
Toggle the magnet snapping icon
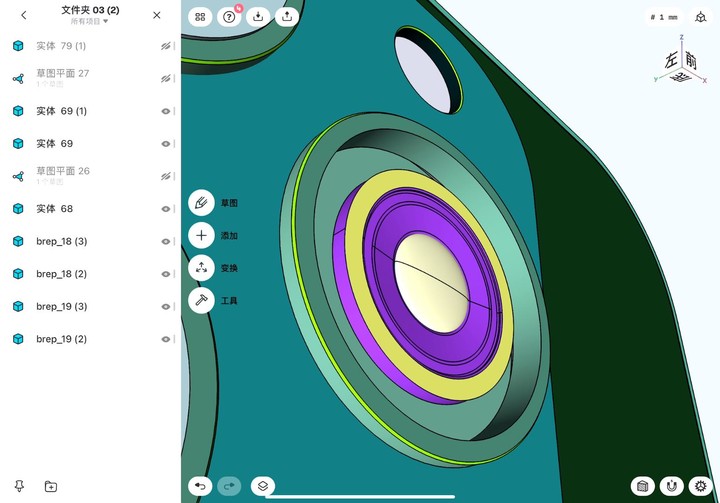671,486
